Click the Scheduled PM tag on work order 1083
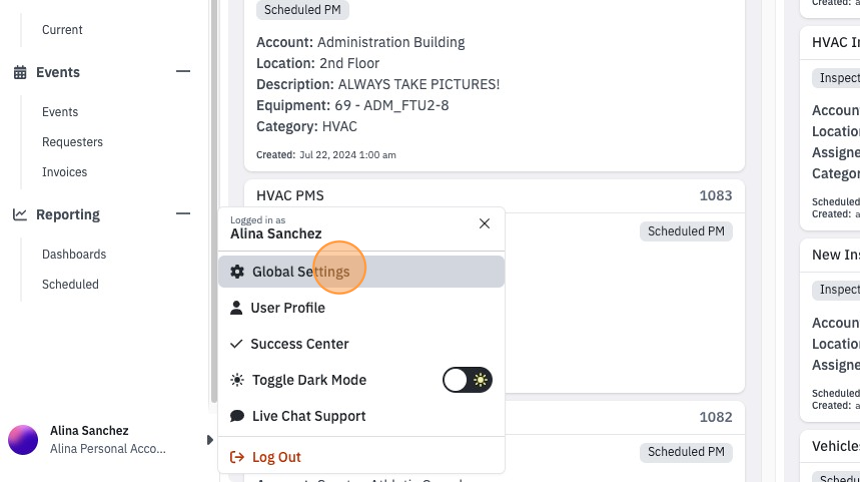Viewport: 860px width, 482px height. [686, 231]
